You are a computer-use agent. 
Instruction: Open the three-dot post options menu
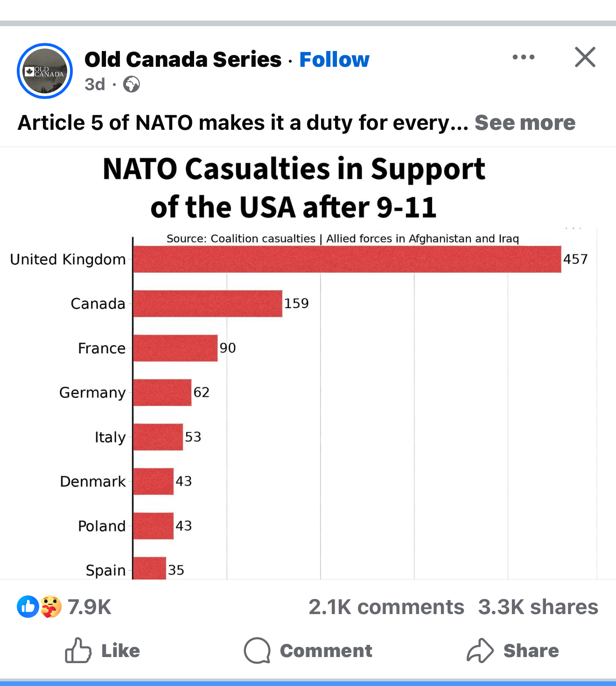[x=523, y=57]
